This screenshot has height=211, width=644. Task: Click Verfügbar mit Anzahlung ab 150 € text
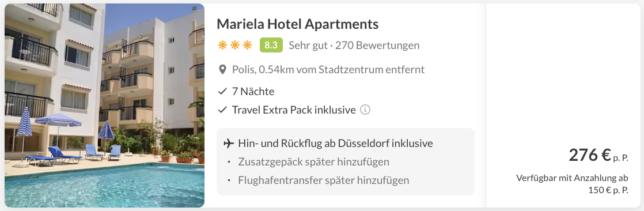tap(572, 184)
